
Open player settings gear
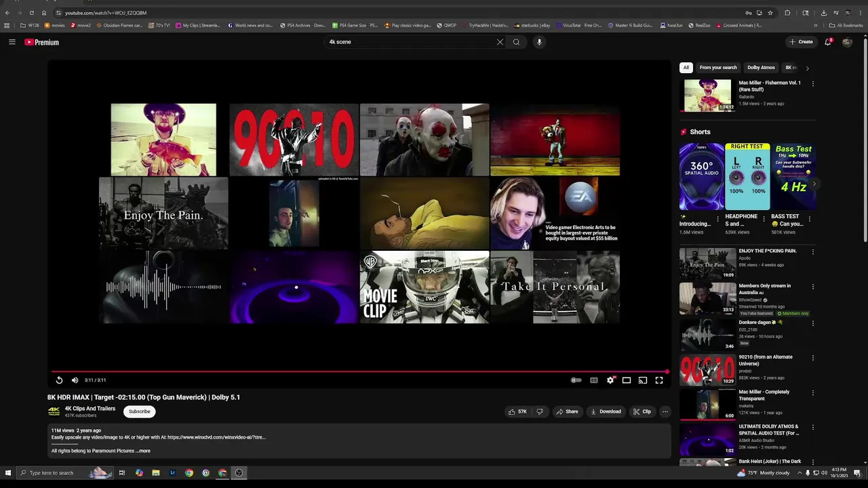click(x=610, y=380)
